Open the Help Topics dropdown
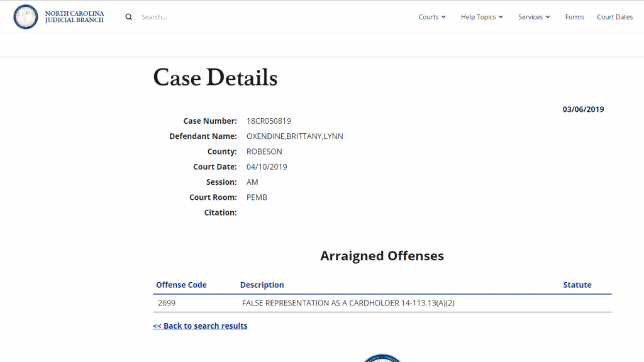 click(482, 17)
